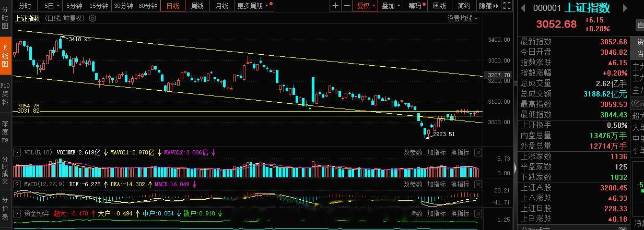
Task: Click the 总成交额 value 3188.62亿元
Action: coord(605,94)
